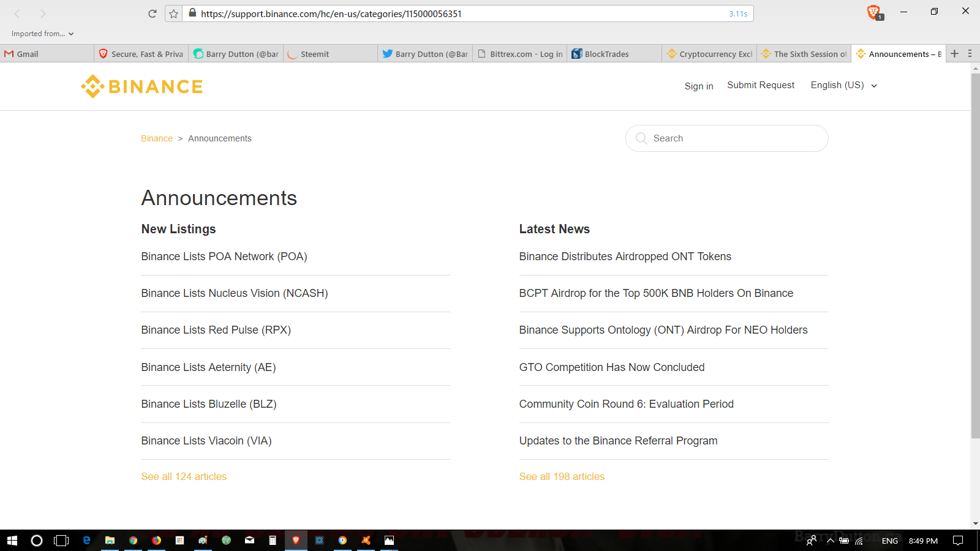
Task: Open the People icon in the system tray
Action: tap(811, 541)
